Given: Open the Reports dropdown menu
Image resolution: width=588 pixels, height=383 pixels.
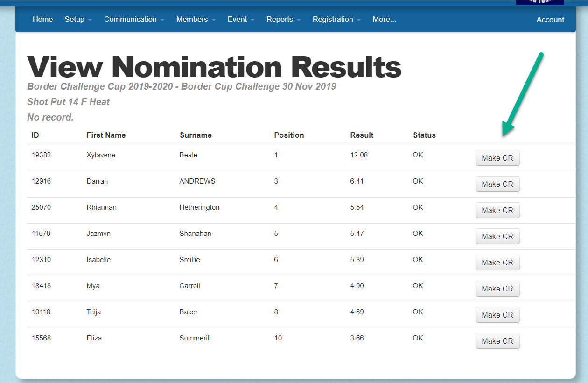Looking at the screenshot, I should click(284, 19).
